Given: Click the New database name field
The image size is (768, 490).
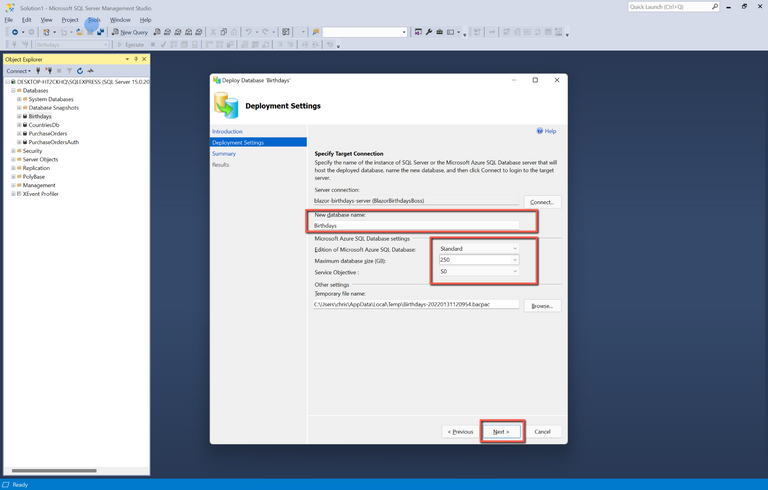Looking at the screenshot, I should click(415, 226).
